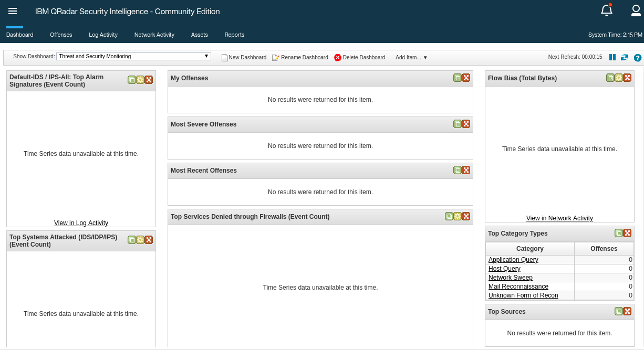Refresh the dashboard now

click(x=625, y=57)
